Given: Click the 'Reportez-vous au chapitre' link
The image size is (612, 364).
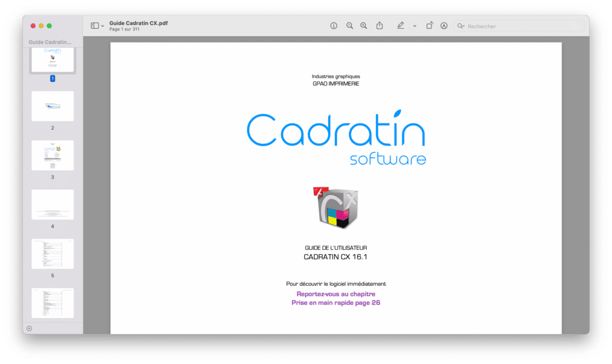Looking at the screenshot, I should pyautogui.click(x=335, y=294).
